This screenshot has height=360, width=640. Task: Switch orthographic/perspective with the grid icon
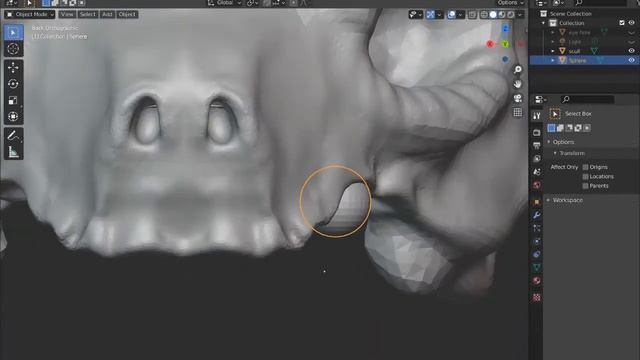518,113
